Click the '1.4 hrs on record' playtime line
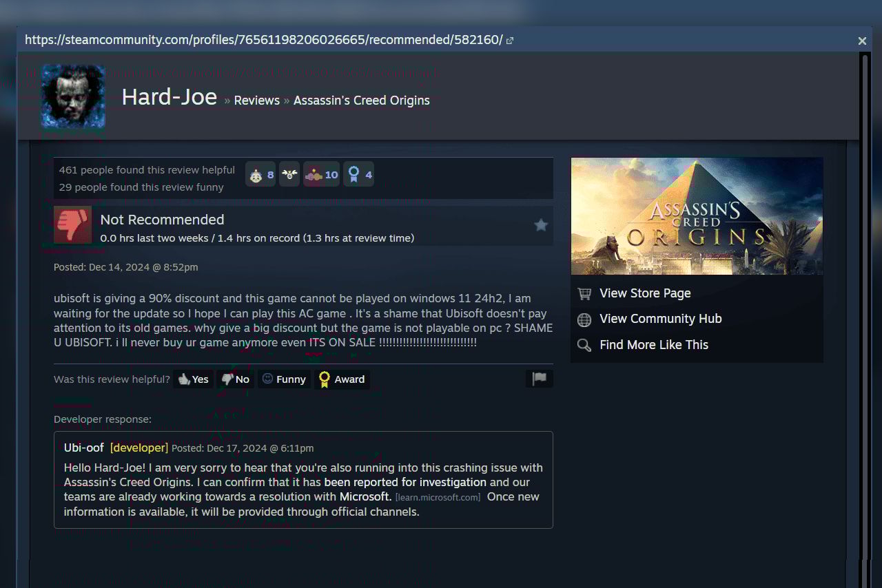 (257, 238)
